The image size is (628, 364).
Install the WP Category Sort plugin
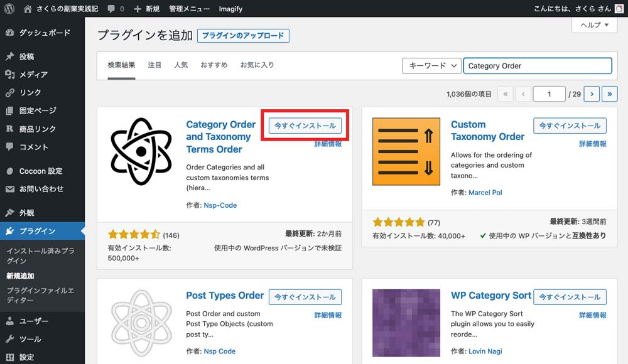coord(570,297)
